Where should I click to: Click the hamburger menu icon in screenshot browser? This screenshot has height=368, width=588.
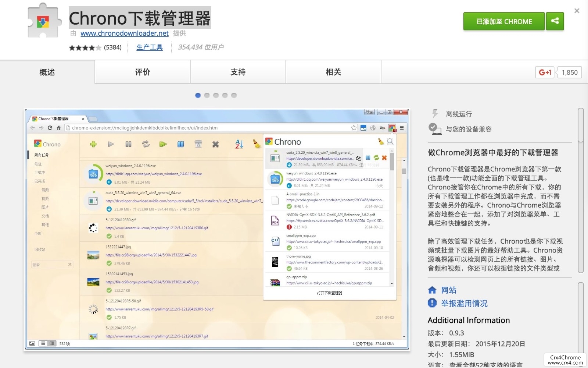[x=402, y=128]
